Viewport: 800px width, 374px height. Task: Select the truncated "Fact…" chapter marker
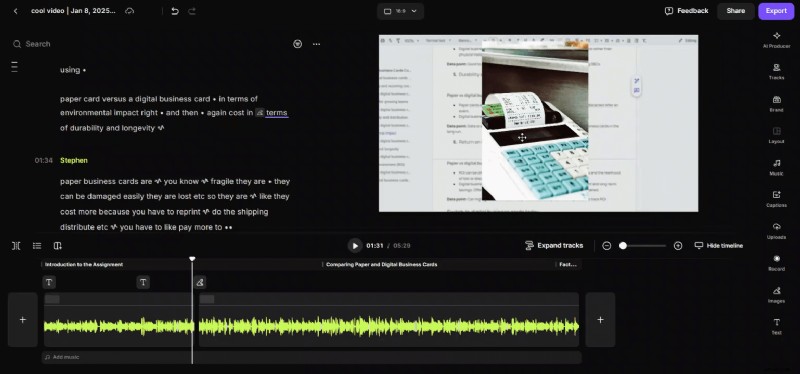[567, 264]
